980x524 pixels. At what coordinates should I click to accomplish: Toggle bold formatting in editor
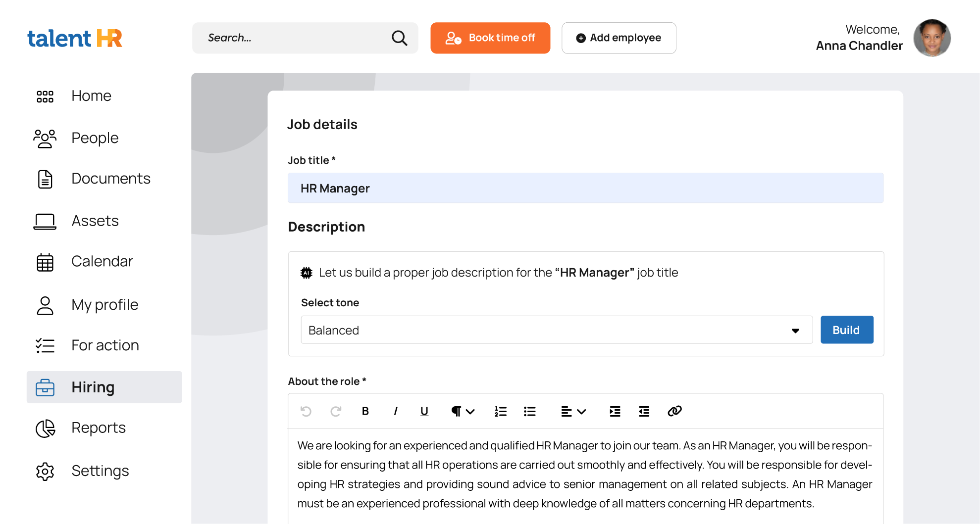365,411
